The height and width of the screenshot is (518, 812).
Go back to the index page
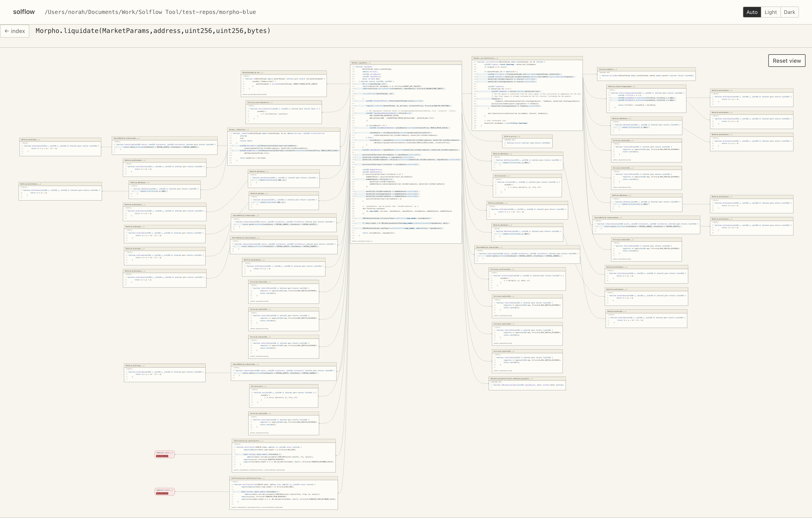point(15,31)
